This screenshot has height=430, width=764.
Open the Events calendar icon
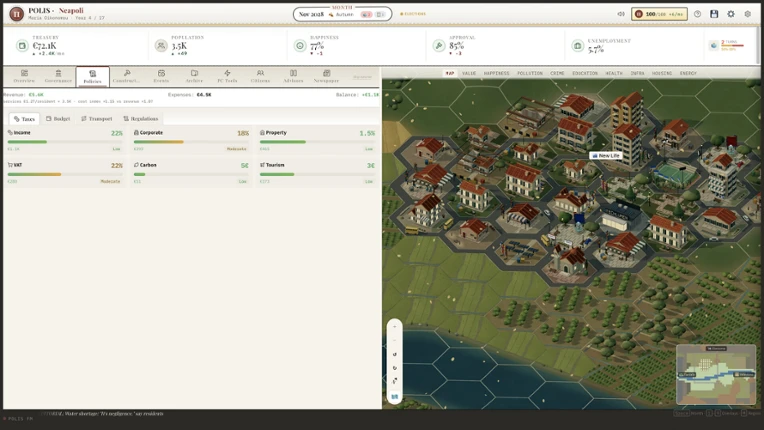[x=161, y=73]
